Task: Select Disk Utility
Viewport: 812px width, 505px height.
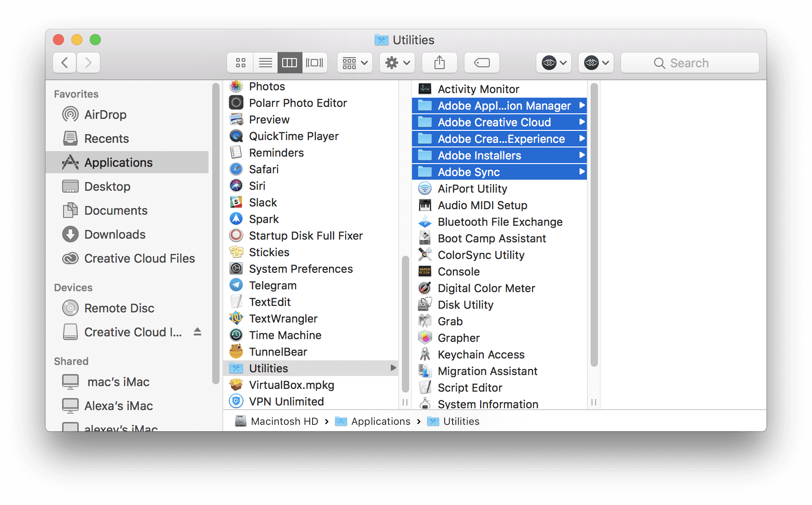Action: (x=499, y=305)
